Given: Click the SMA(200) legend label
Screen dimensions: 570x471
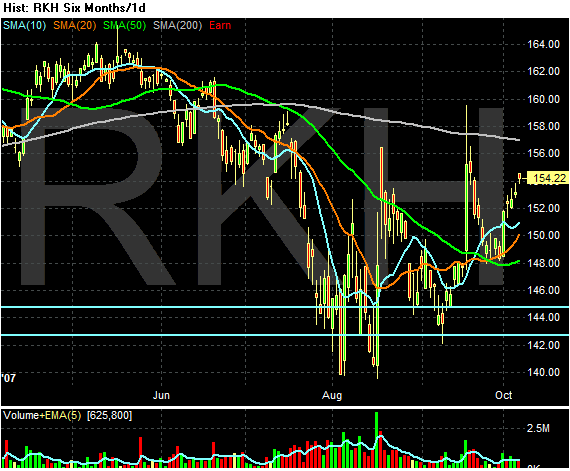Looking at the screenshot, I should [177, 25].
